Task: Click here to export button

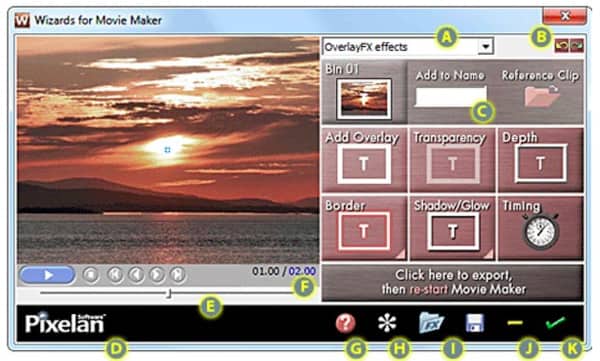Action: click(453, 282)
